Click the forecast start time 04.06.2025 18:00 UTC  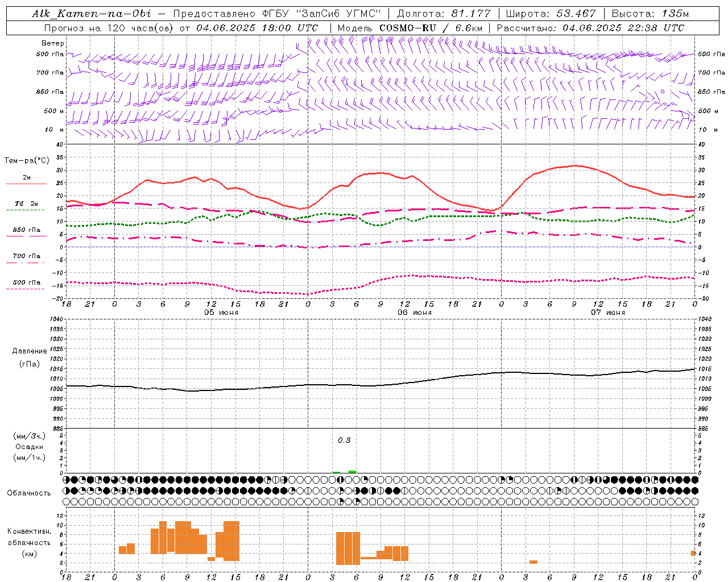point(257,27)
